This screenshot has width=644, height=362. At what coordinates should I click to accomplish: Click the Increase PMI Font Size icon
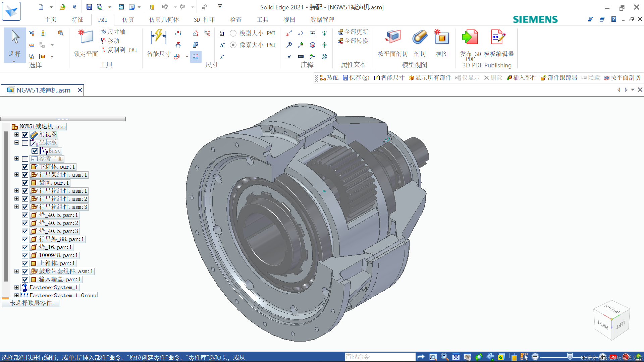222,45
